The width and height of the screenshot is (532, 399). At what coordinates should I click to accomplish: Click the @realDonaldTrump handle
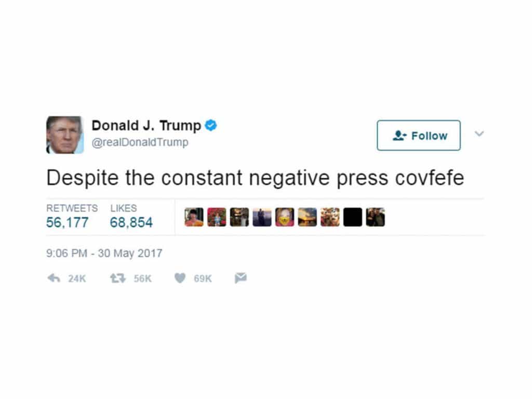(x=140, y=142)
